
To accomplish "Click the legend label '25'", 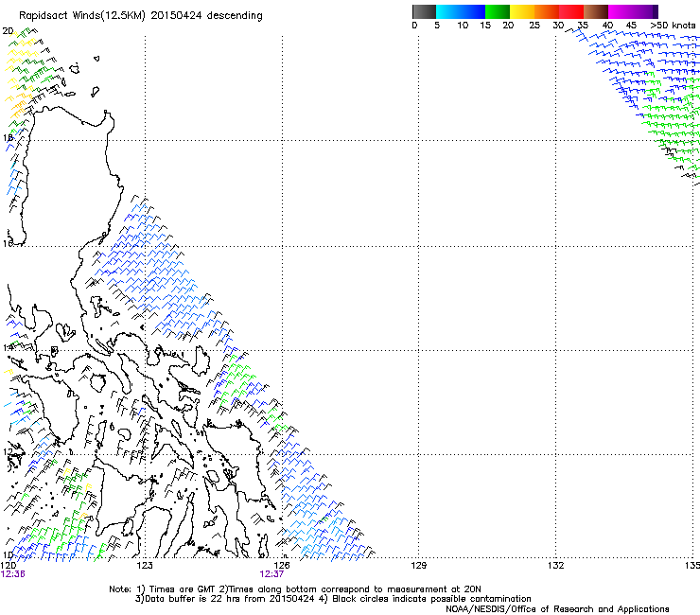I will click(x=534, y=26).
